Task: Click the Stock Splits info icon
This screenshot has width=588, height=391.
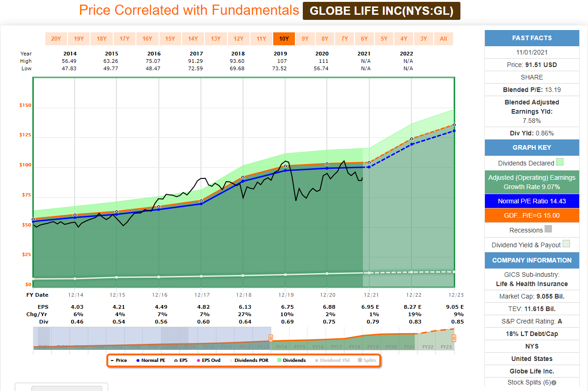Action: tap(554, 383)
